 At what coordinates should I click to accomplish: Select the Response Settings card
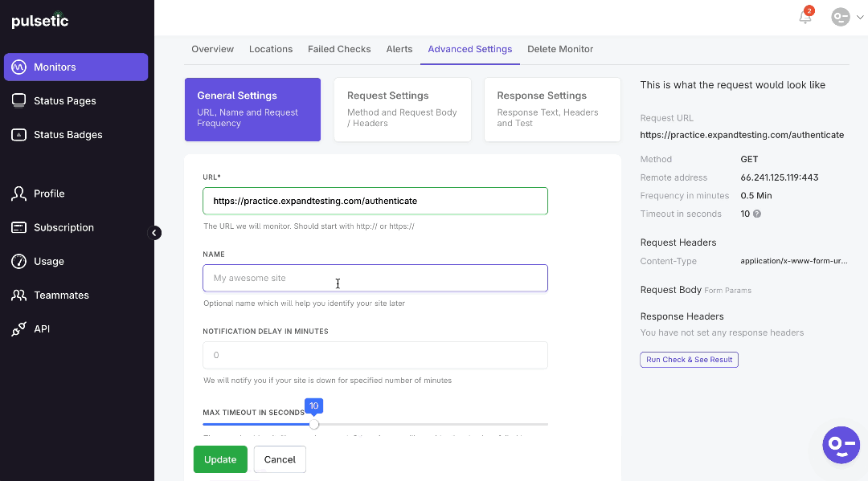[x=552, y=109]
